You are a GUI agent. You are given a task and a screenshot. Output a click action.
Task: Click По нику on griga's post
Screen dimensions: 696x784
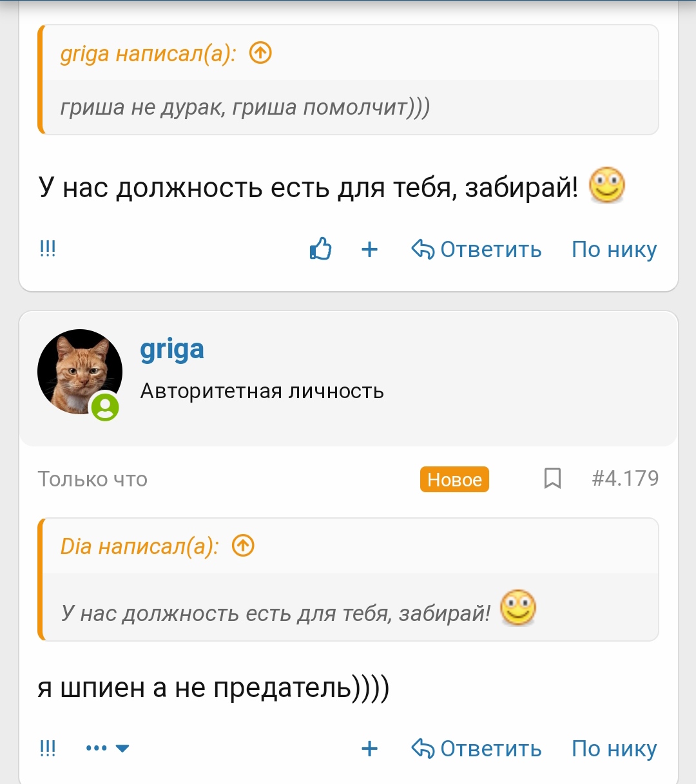614,749
